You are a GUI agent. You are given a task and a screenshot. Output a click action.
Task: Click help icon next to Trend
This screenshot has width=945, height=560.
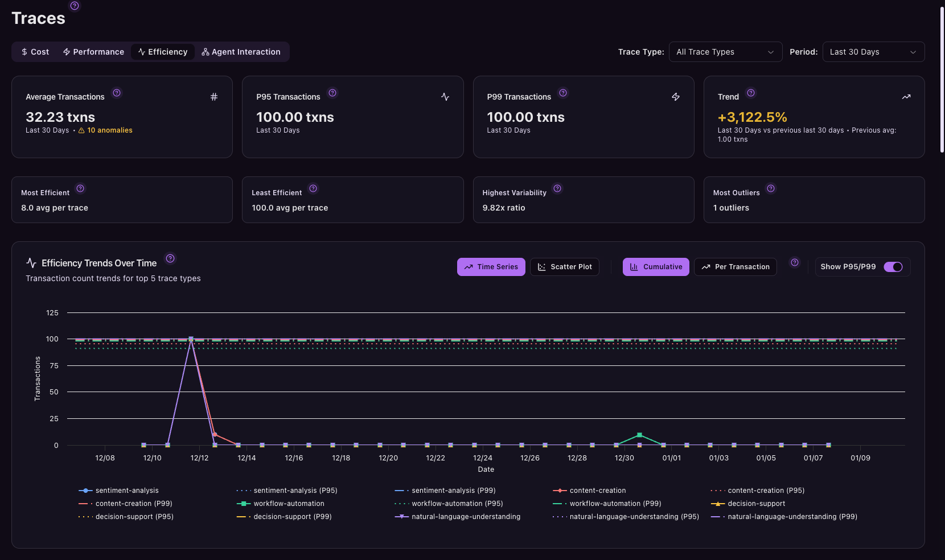751,93
